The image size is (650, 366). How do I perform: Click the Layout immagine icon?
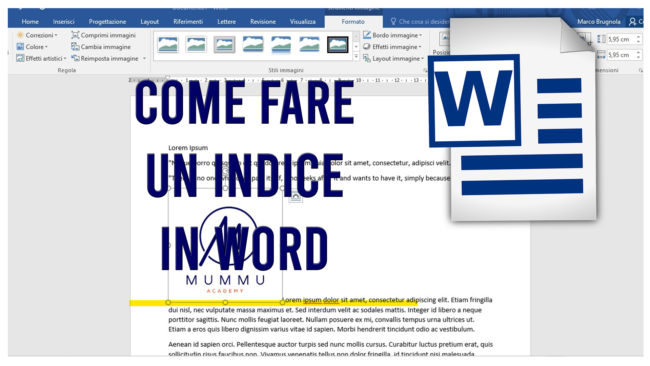(367, 58)
